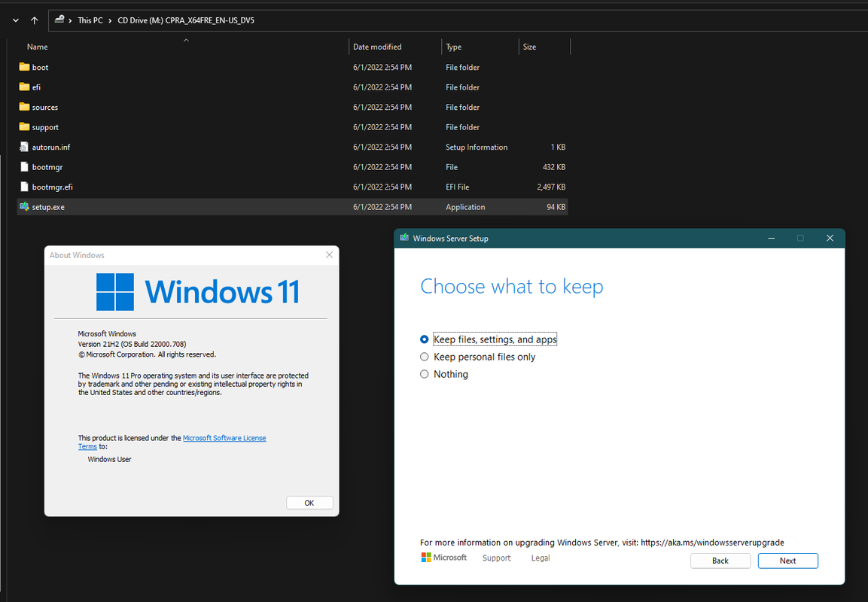
Task: Select the support folder icon
Action: pos(24,126)
